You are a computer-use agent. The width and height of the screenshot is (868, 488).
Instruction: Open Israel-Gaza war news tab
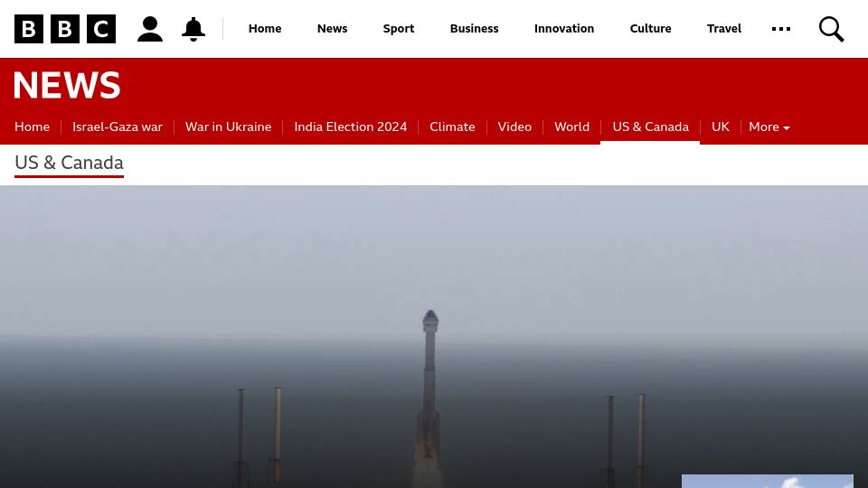(118, 127)
